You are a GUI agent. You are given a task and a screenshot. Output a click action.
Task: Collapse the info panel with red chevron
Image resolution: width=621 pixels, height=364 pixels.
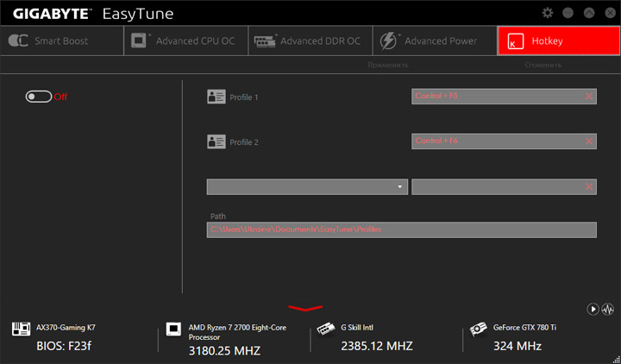tap(305, 308)
